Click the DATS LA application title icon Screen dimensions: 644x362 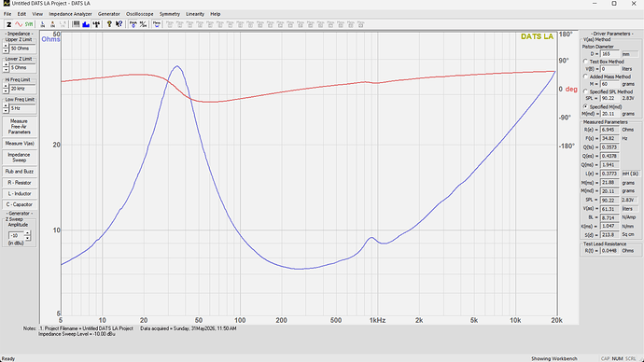7,4
